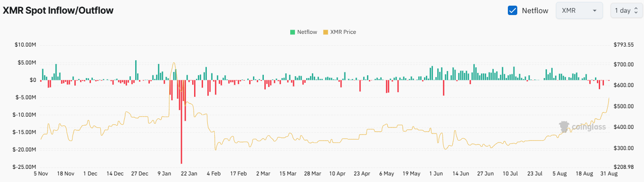Click the $0 left axis label
644x182 pixels.
point(33,80)
